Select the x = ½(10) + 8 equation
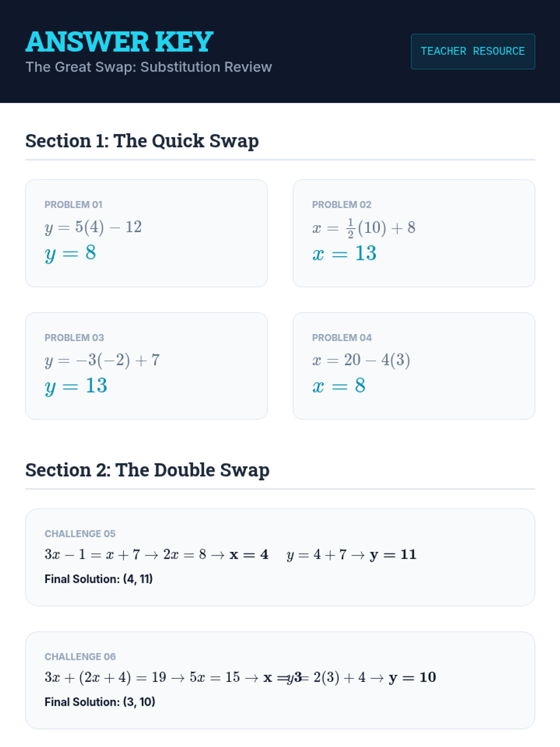This screenshot has width=560, height=747. point(364,227)
